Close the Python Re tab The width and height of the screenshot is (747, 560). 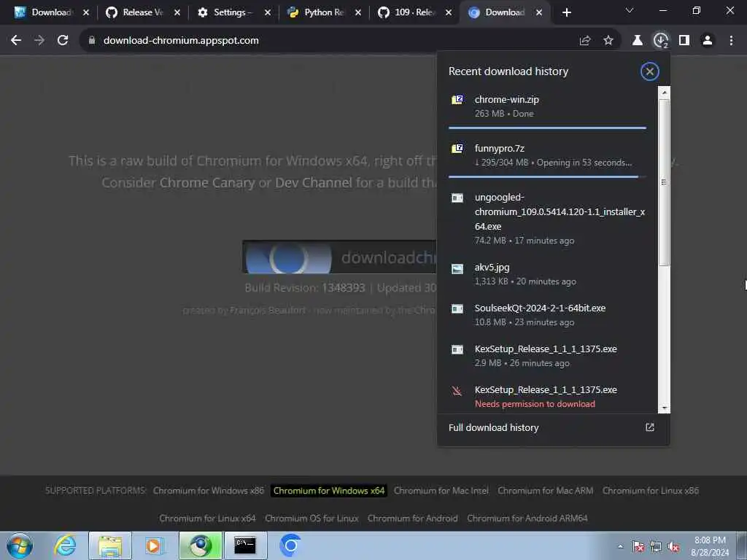[358, 12]
